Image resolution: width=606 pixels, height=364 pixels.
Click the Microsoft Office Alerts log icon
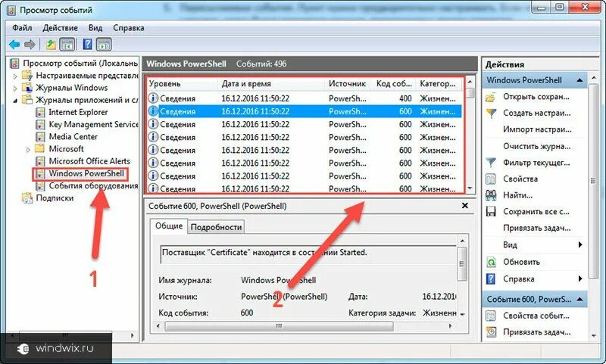coord(40,161)
